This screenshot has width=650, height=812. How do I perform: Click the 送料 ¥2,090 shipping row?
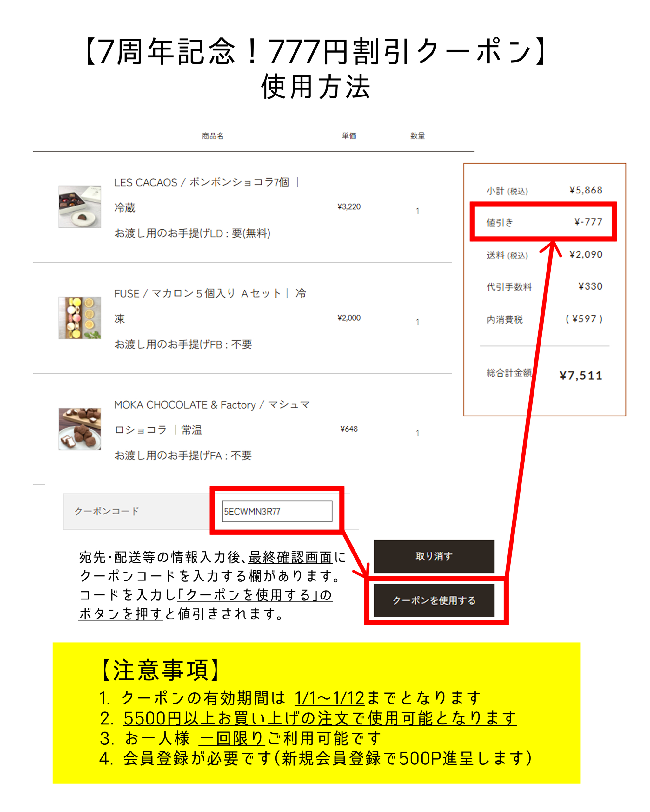(x=544, y=255)
